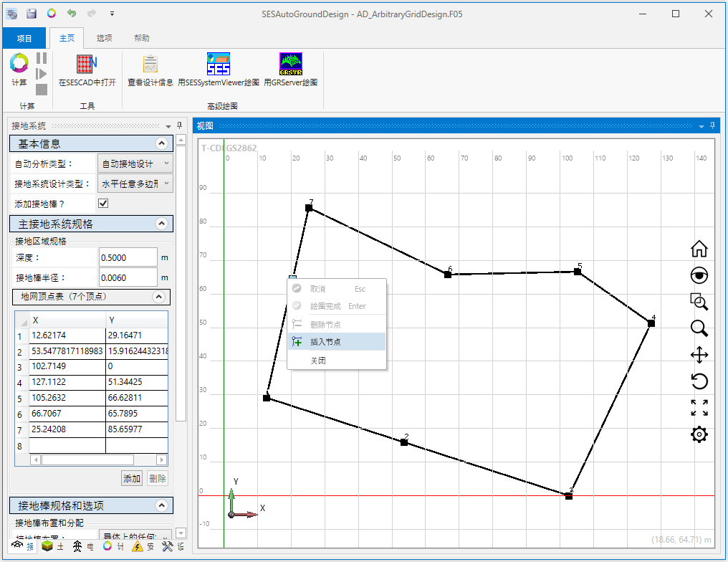Viewport: 728px width, 562px height.
Task: Run the 计算 calculation from the ribbon
Action: (x=19, y=70)
